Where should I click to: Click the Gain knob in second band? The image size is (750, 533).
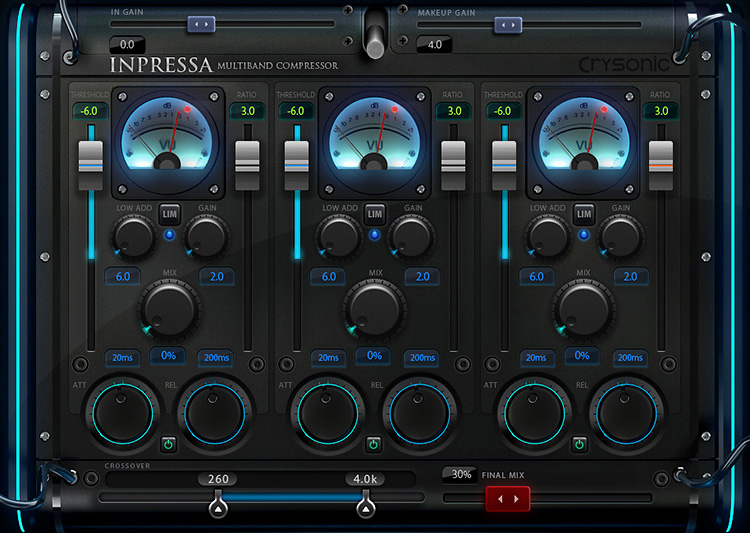click(x=412, y=237)
